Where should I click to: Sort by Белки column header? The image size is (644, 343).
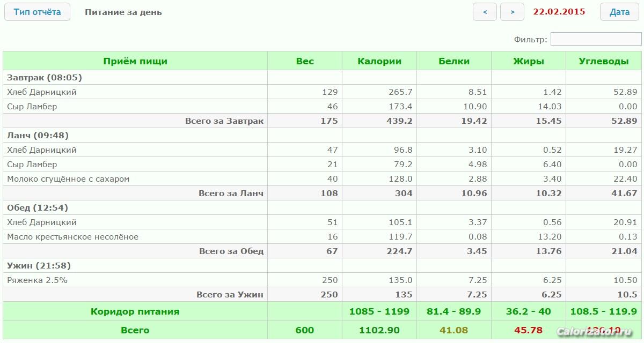454,61
